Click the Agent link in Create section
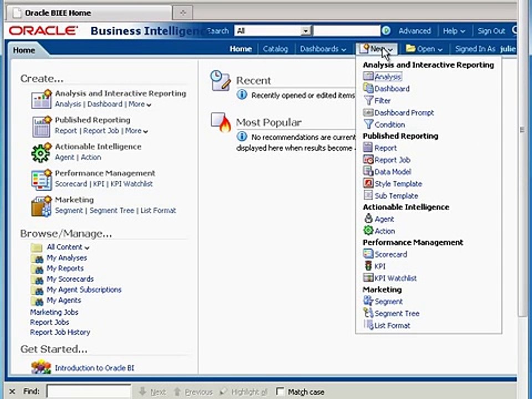The width and height of the screenshot is (532, 399). tap(64, 157)
